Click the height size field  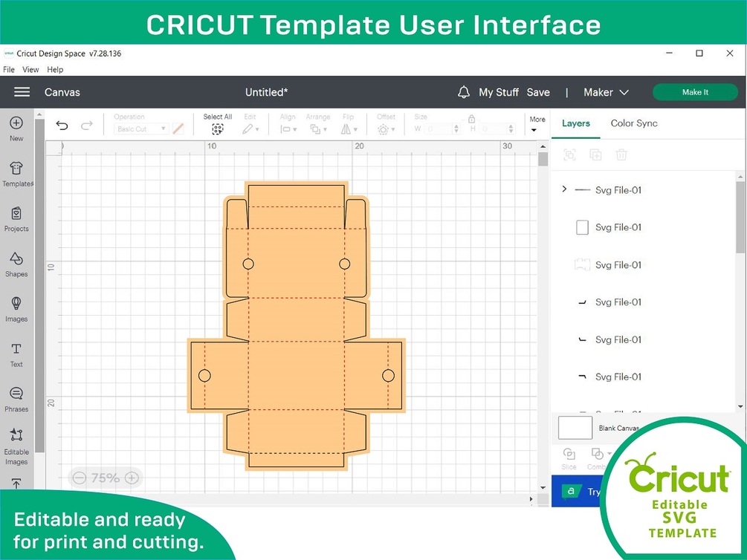(493, 128)
